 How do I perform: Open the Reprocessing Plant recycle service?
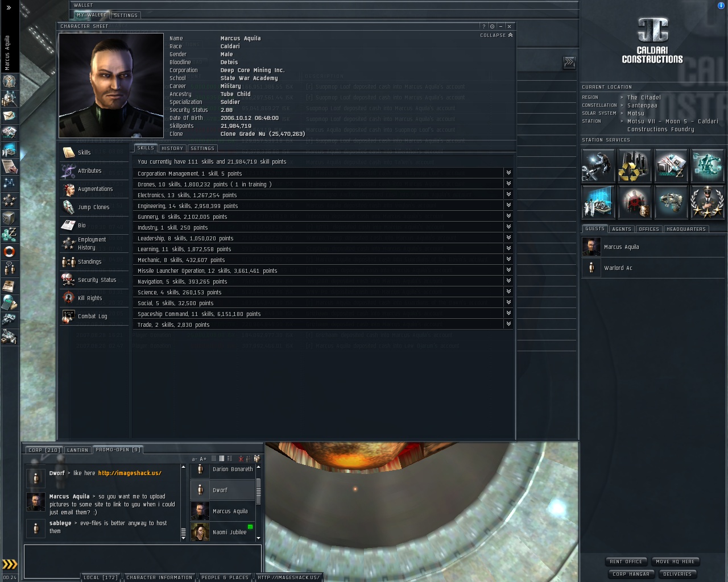635,165
